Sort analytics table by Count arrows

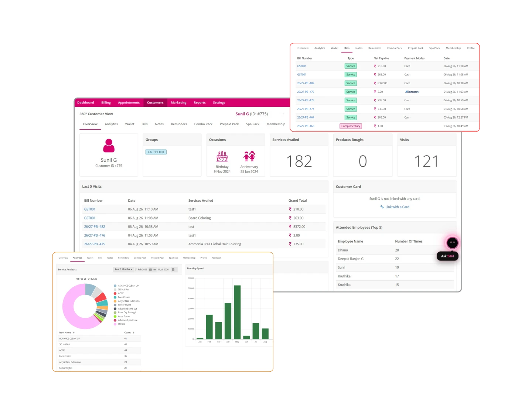pyautogui.click(x=133, y=332)
